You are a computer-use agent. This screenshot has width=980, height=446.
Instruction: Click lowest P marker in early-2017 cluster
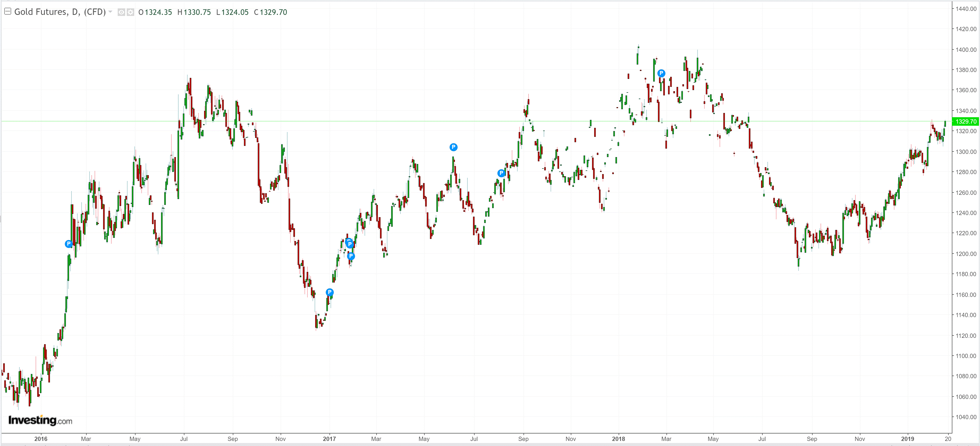pos(351,256)
